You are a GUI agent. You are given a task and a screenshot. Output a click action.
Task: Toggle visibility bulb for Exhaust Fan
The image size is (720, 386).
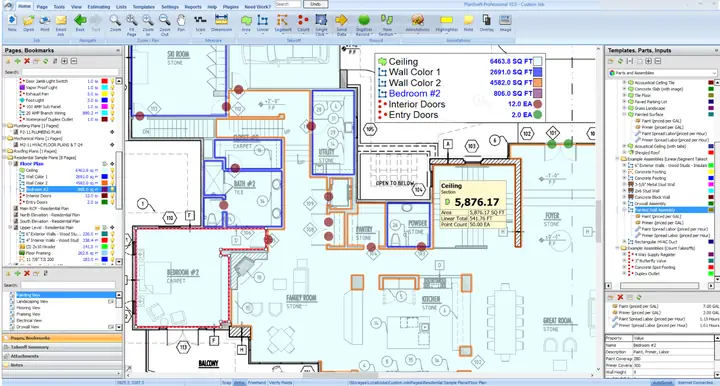112,94
